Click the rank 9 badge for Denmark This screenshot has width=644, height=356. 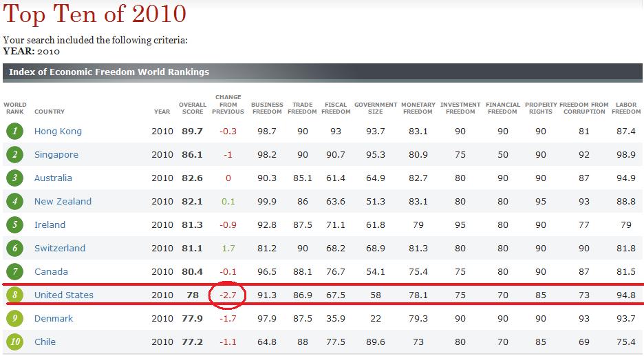click(14, 319)
